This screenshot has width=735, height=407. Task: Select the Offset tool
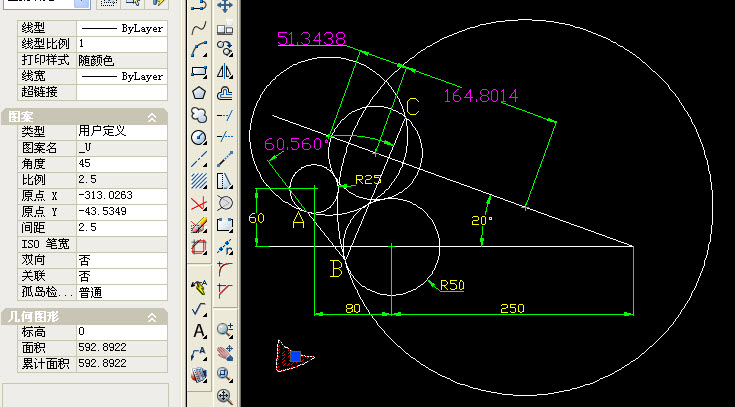pyautogui.click(x=225, y=93)
